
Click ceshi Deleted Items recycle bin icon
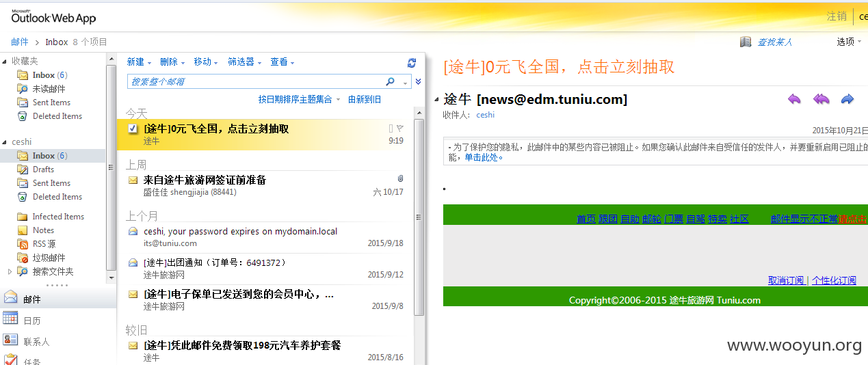coord(23,197)
